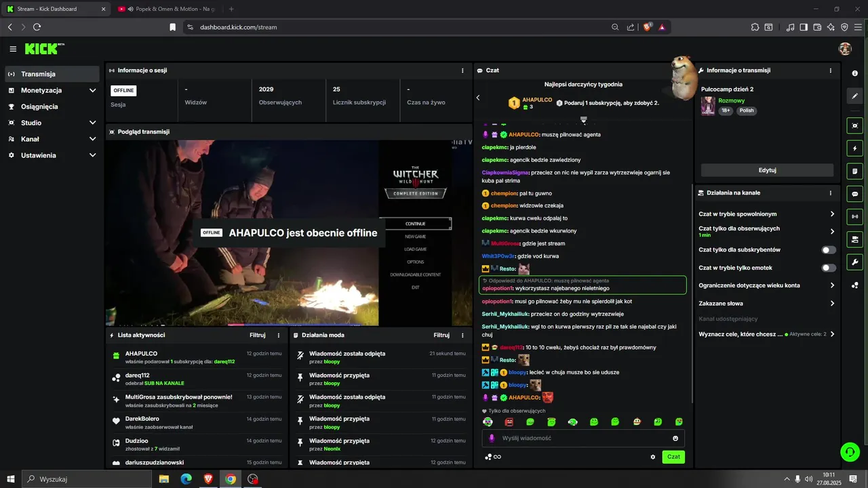Open chat settings gear icon
The image size is (868, 488).
(653, 457)
